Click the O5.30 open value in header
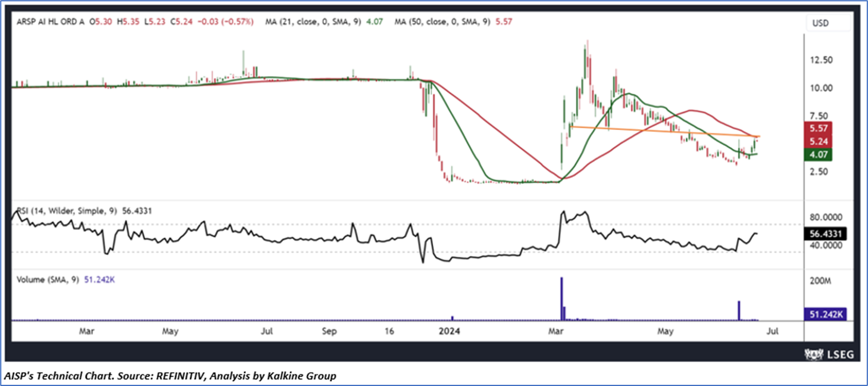The width and height of the screenshot is (868, 386). pos(99,21)
